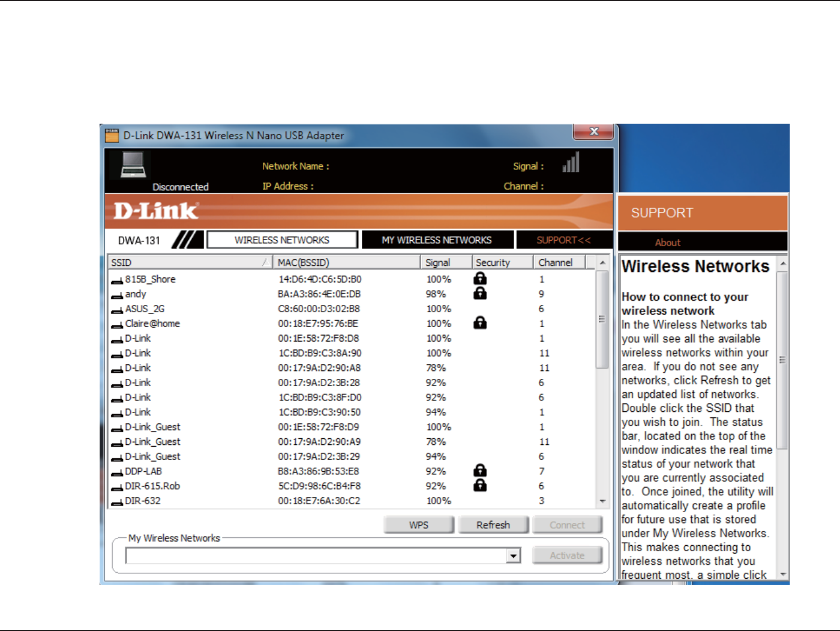Sort networks by the Signal column header
Viewport: 840px width, 631px height.
click(x=446, y=262)
